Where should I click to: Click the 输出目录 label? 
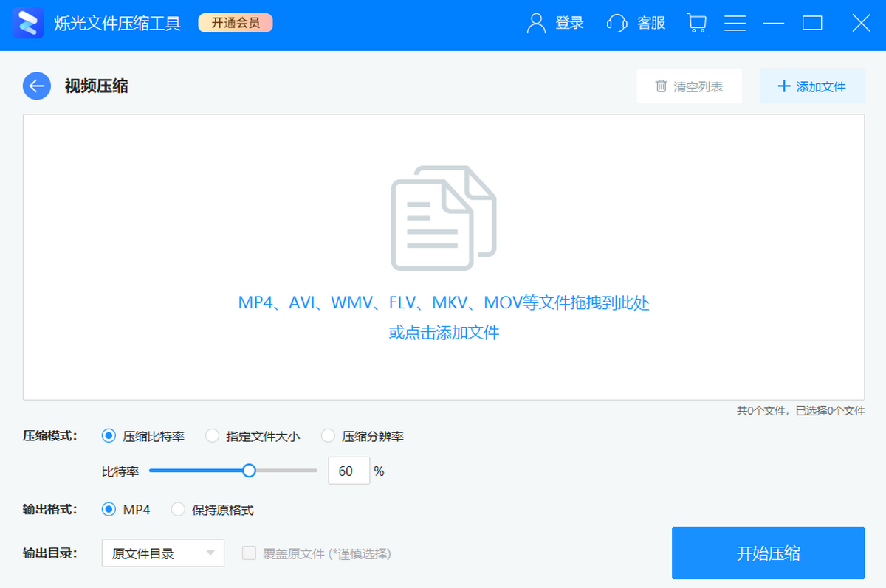point(50,553)
